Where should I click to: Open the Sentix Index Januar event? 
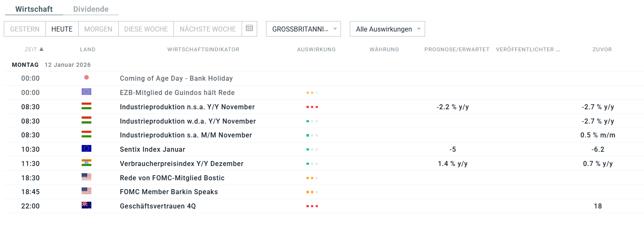(x=152, y=150)
